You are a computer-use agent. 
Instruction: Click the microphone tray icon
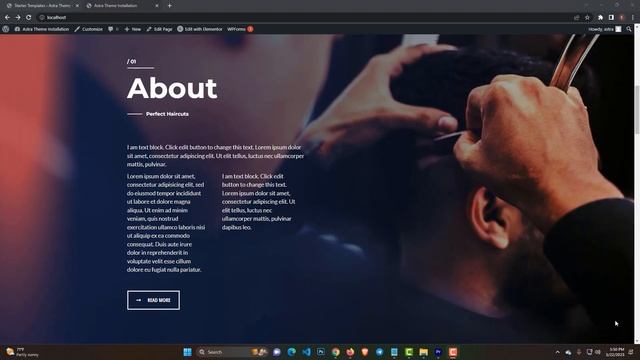coord(579,352)
